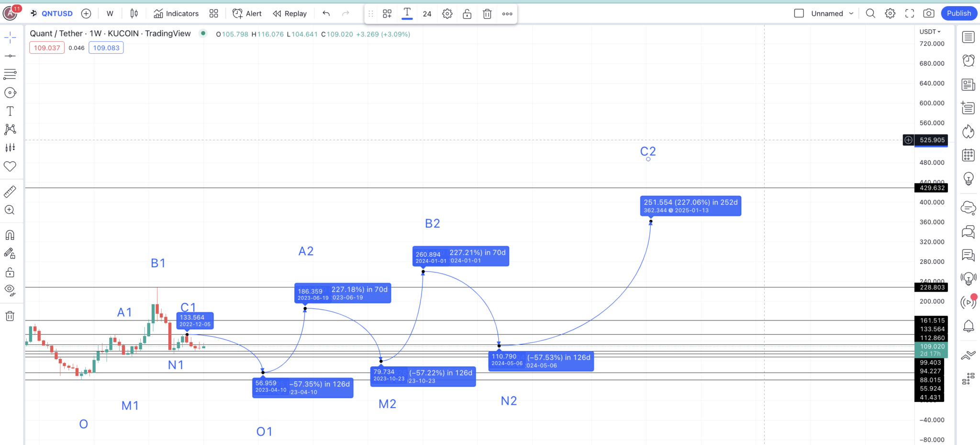Open the Alerts alarm clock panel

point(968,61)
